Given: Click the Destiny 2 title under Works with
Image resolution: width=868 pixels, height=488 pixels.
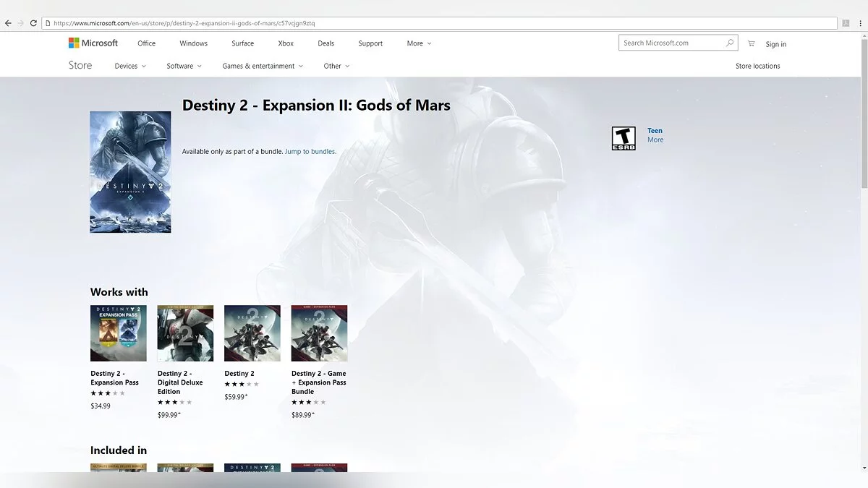Looking at the screenshot, I should tap(239, 374).
